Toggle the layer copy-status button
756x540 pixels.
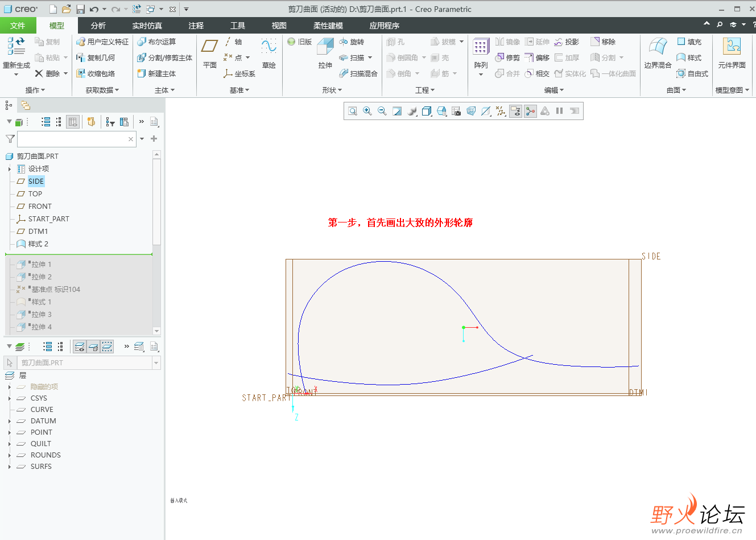[x=93, y=347]
